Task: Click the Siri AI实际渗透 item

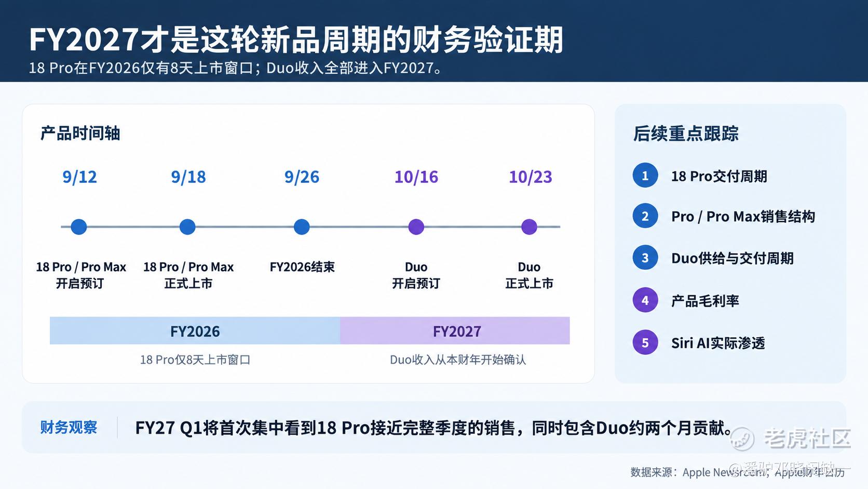Action: click(718, 343)
